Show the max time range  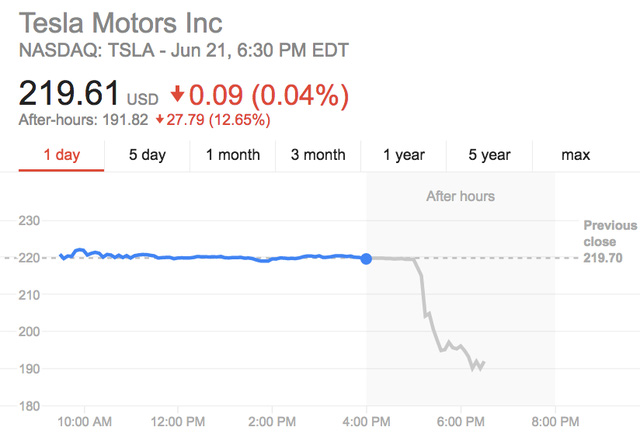pyautogui.click(x=576, y=155)
